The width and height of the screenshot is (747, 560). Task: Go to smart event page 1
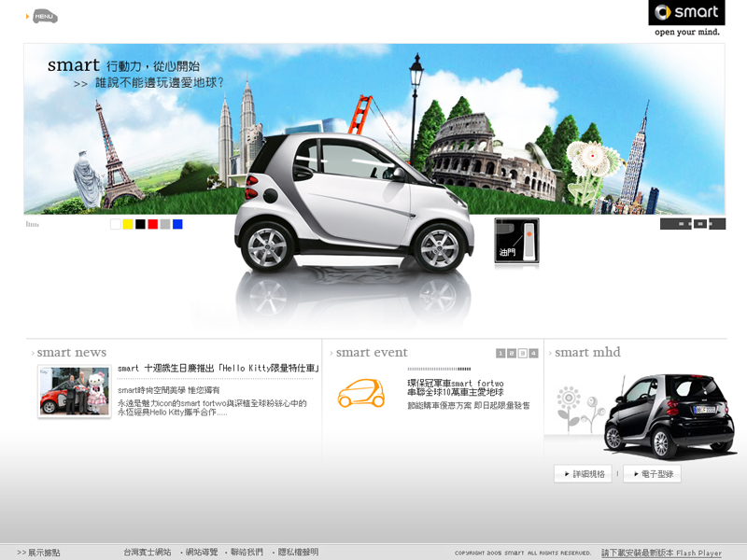[x=500, y=353]
